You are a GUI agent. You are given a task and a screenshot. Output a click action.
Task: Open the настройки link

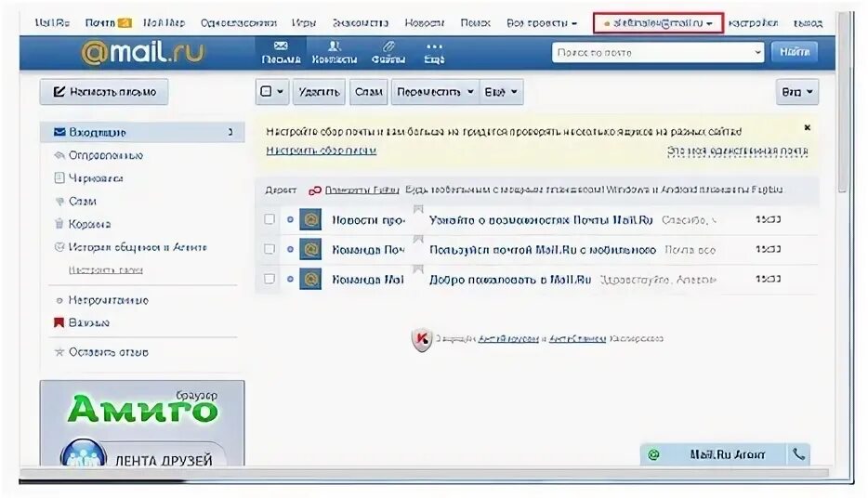pyautogui.click(x=753, y=23)
